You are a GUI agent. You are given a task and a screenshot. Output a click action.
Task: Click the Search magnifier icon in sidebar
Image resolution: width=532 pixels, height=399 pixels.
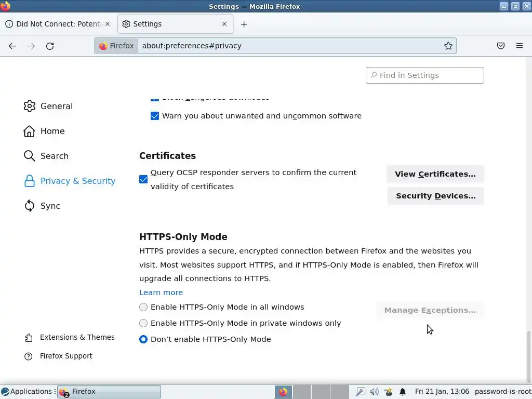tap(29, 156)
